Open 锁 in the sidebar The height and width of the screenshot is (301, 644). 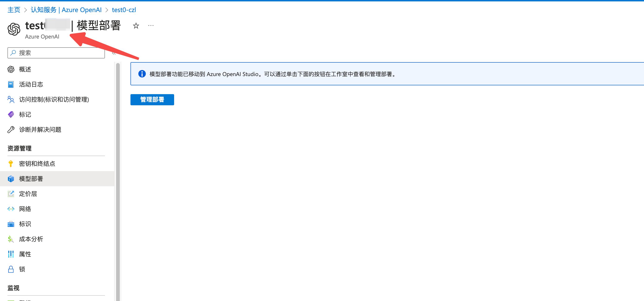point(57,269)
